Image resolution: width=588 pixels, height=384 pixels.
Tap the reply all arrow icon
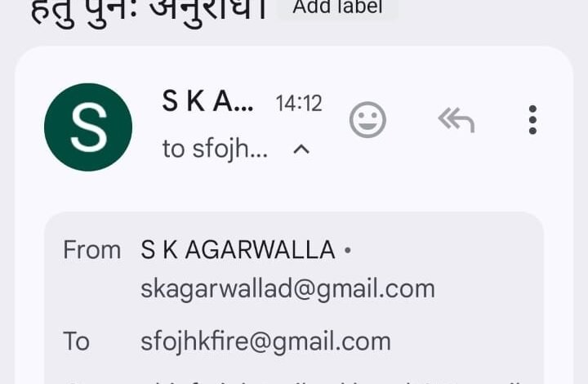456,120
